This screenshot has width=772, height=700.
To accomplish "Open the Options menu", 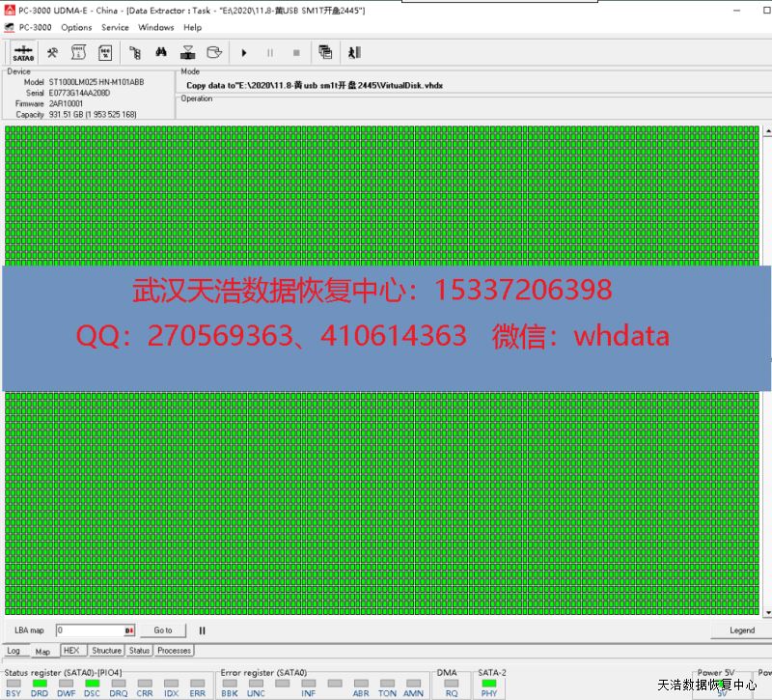I will (76, 27).
